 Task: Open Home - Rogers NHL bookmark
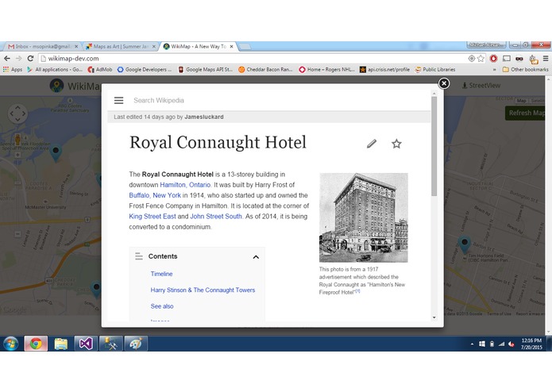[326, 70]
